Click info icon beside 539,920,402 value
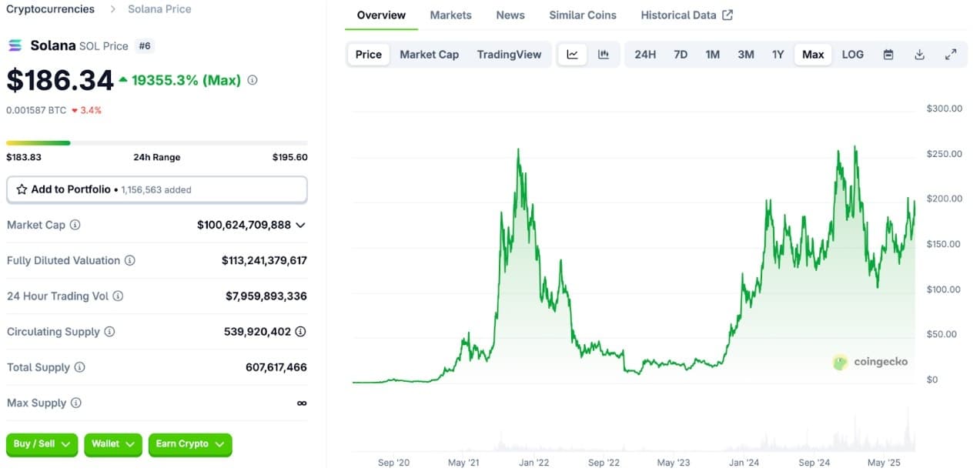 point(300,332)
